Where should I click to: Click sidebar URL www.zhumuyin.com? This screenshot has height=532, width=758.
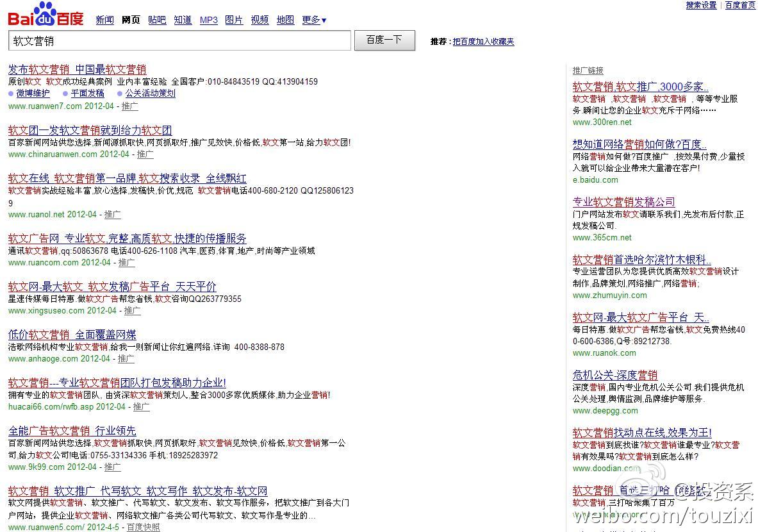(x=609, y=295)
